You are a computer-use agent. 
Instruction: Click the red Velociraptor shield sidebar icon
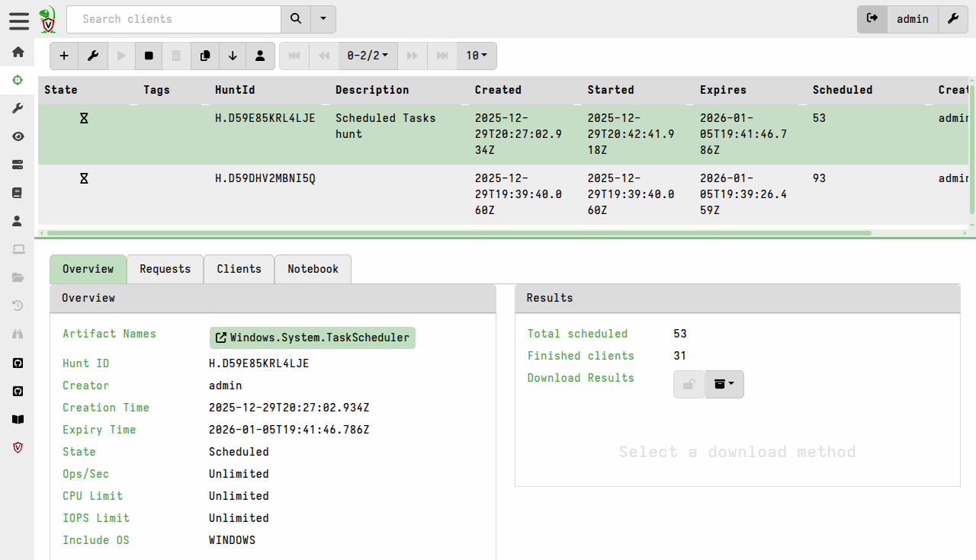(x=18, y=447)
